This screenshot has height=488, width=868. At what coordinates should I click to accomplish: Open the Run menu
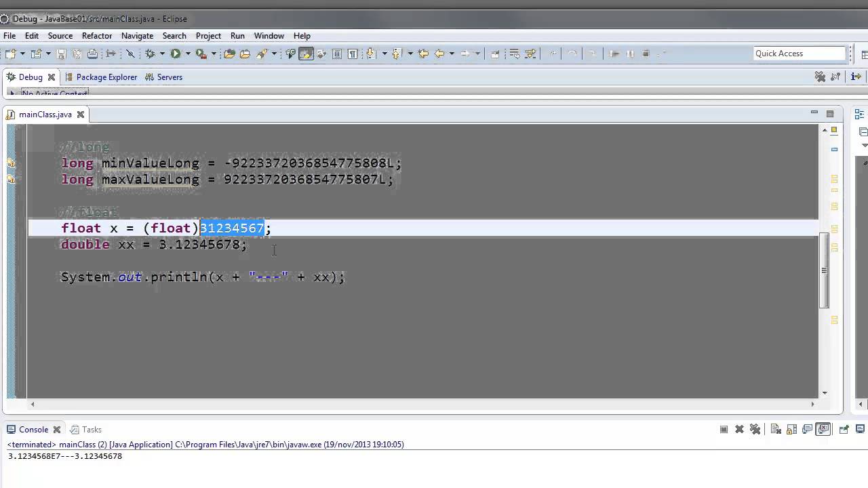[237, 36]
